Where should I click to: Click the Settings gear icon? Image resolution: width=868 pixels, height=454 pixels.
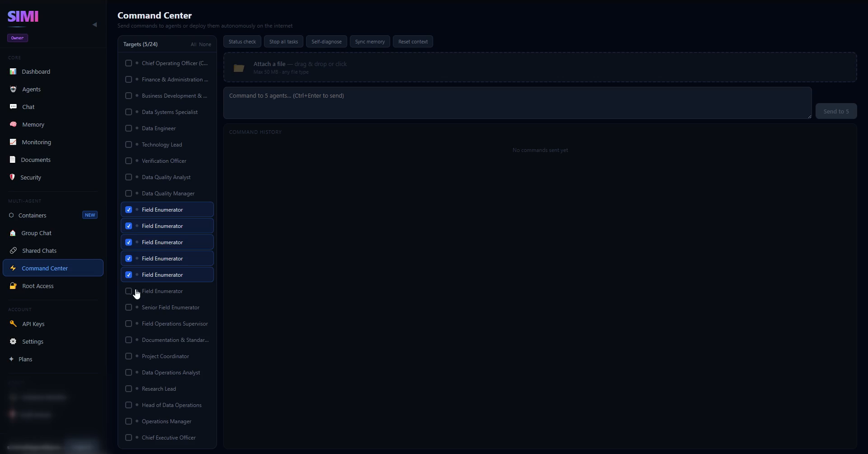click(x=13, y=341)
